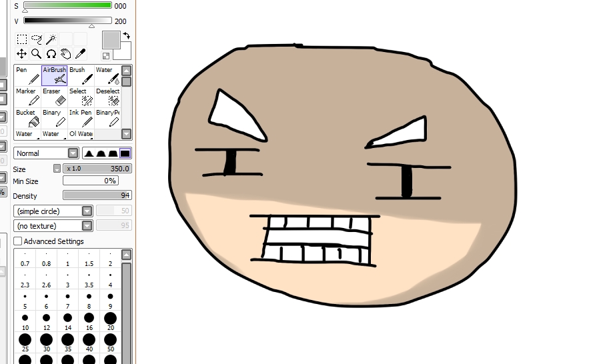Pick brush size 5
603x364 pixels.
click(x=25, y=301)
